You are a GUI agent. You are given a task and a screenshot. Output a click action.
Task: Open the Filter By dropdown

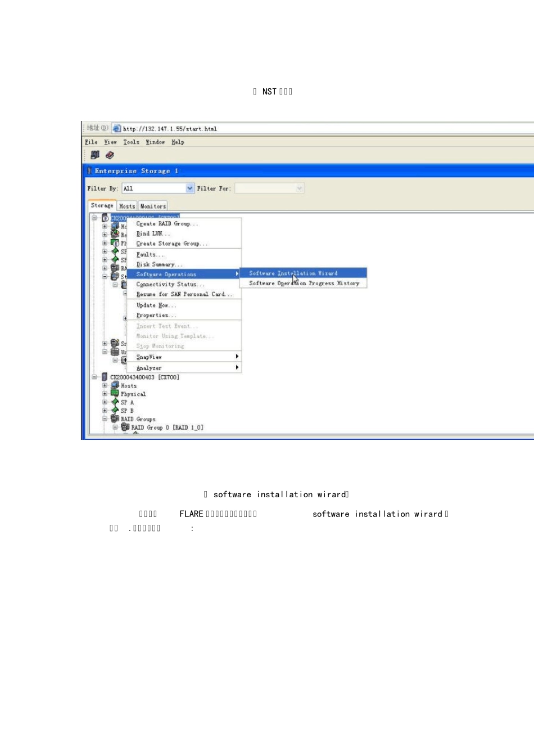pos(190,188)
